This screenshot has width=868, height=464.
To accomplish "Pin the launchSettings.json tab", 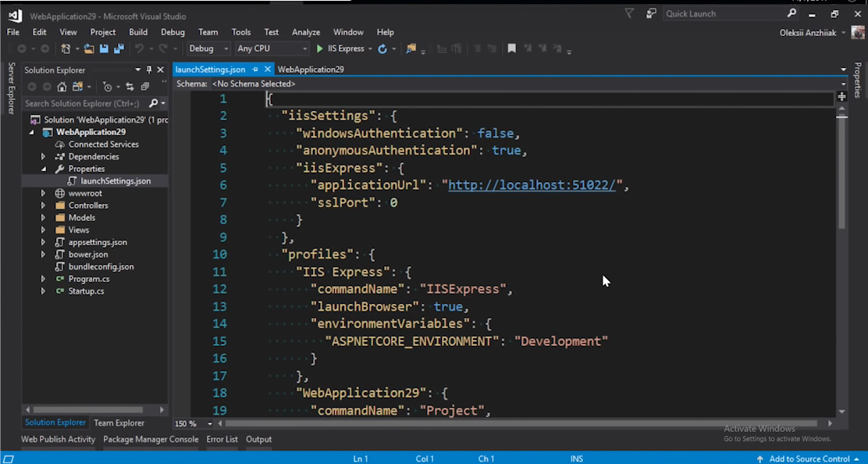I will (x=255, y=70).
